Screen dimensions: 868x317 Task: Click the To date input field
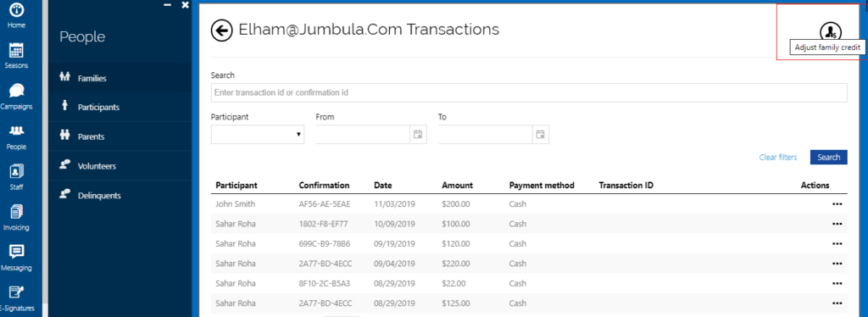click(x=486, y=135)
